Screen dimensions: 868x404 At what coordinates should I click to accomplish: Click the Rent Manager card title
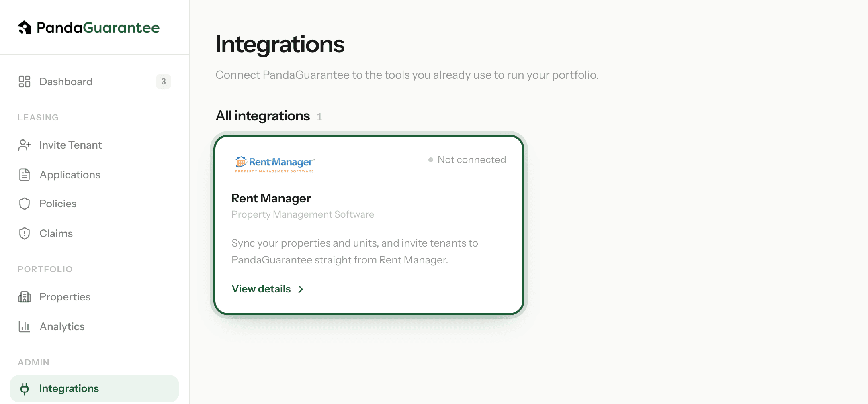271,198
